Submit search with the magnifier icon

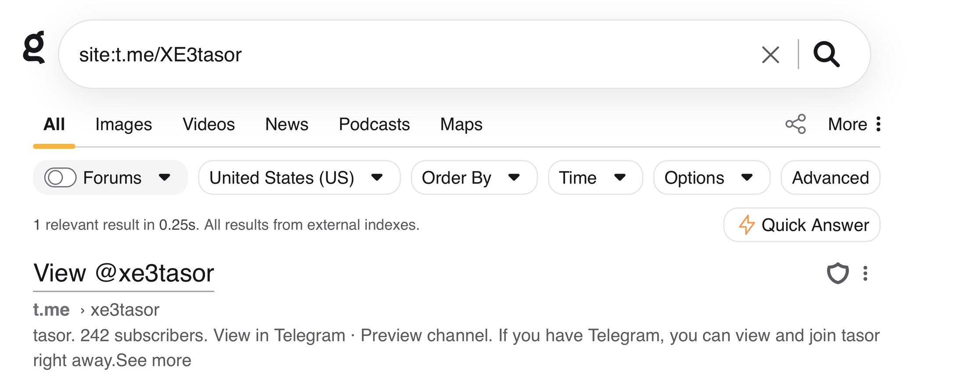826,54
